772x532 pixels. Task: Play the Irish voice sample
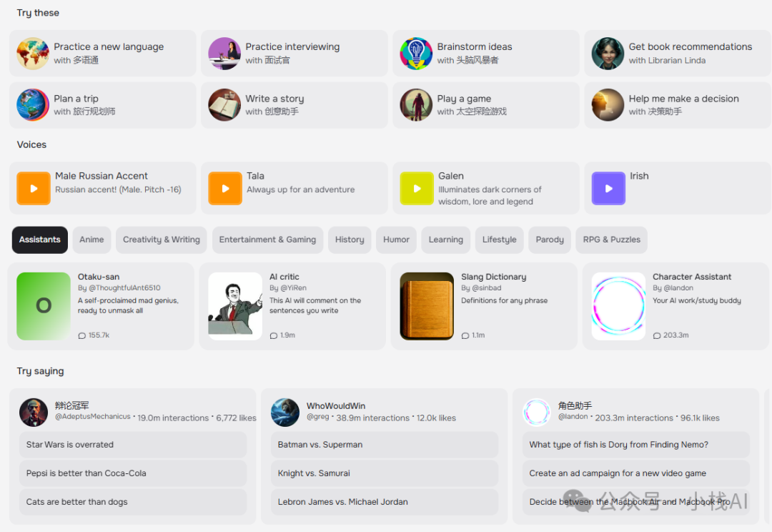[608, 188]
